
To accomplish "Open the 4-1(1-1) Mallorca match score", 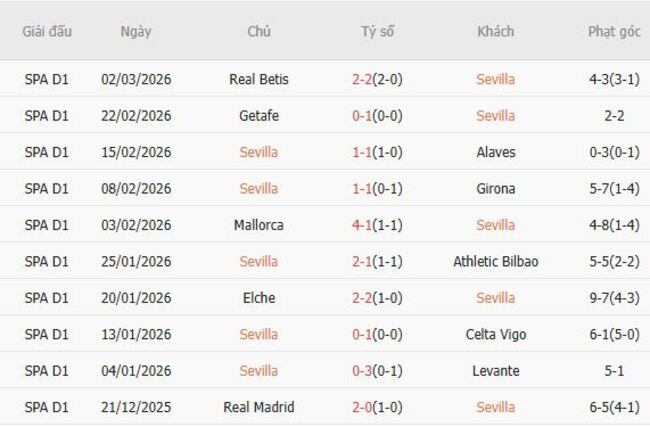I will (376, 225).
